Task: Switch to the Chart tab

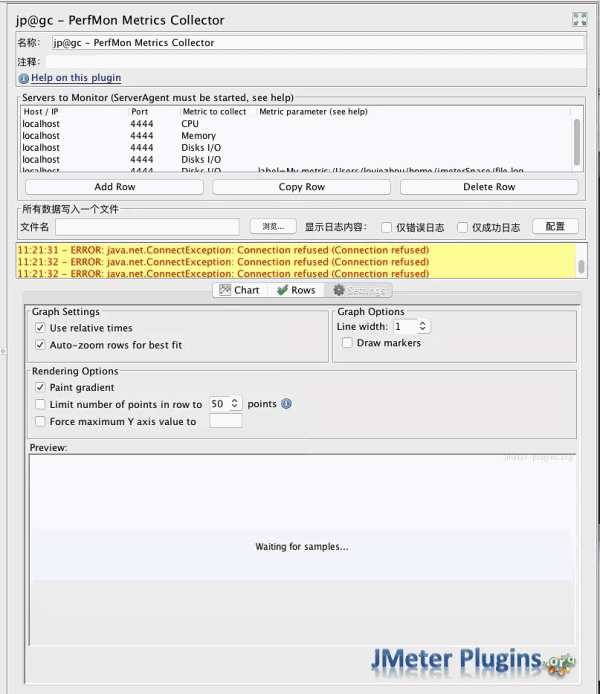Action: (x=239, y=290)
